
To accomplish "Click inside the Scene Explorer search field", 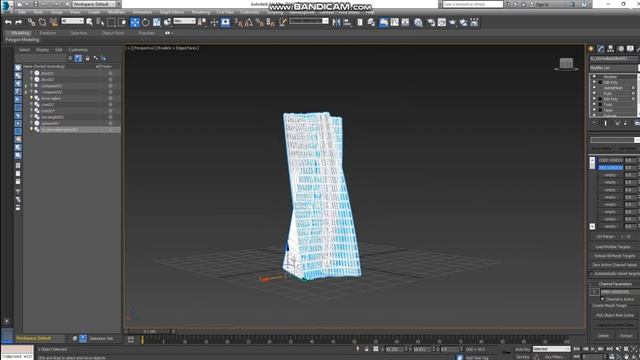I will tap(41, 58).
